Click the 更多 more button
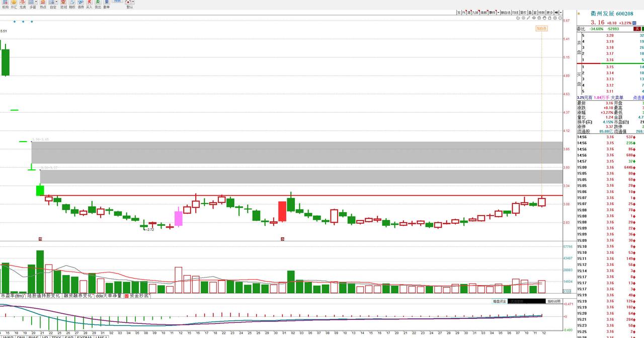This screenshot has width=644, height=338. pyautogui.click(x=550, y=13)
